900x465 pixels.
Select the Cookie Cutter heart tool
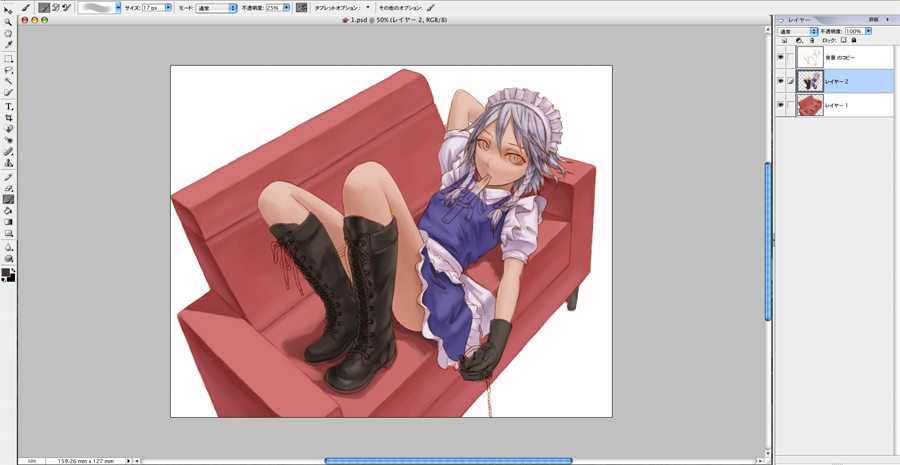pyautogui.click(x=8, y=129)
